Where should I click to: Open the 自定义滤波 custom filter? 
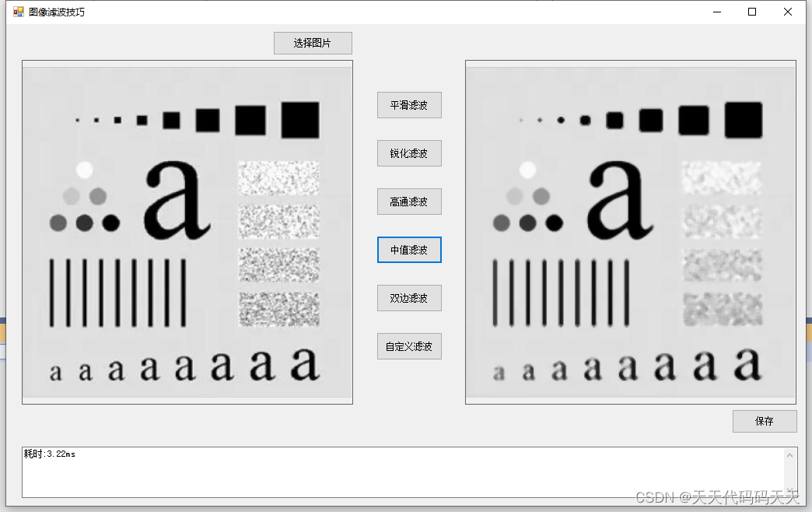[x=409, y=346]
